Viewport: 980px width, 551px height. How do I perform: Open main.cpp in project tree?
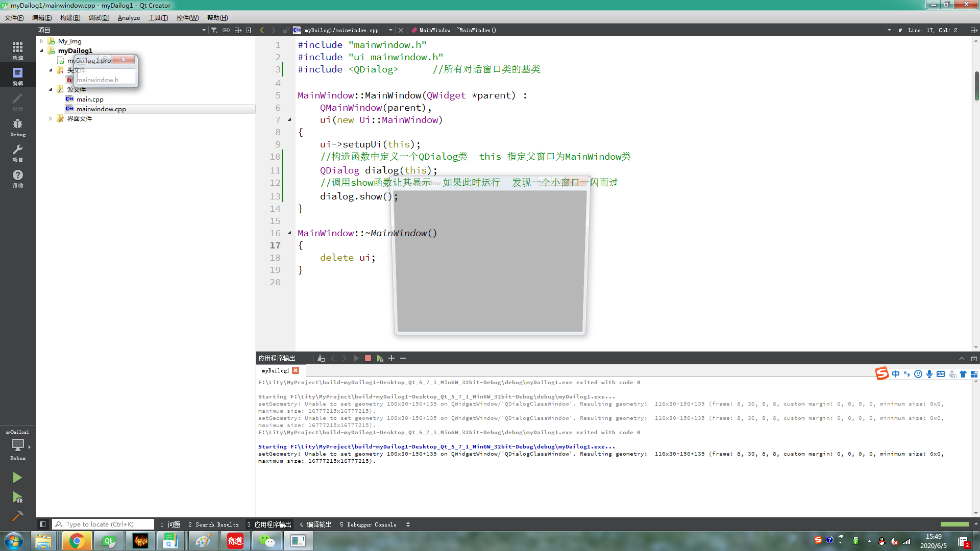[x=90, y=99]
